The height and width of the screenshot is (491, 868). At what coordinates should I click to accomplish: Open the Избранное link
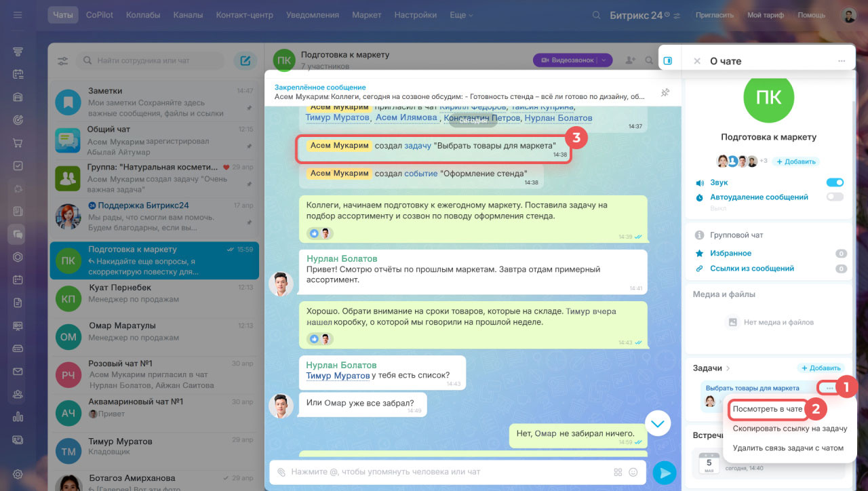pyautogui.click(x=730, y=253)
